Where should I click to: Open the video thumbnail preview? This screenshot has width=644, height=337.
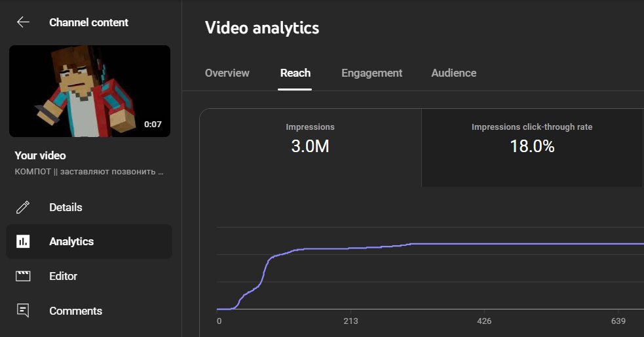pyautogui.click(x=90, y=91)
